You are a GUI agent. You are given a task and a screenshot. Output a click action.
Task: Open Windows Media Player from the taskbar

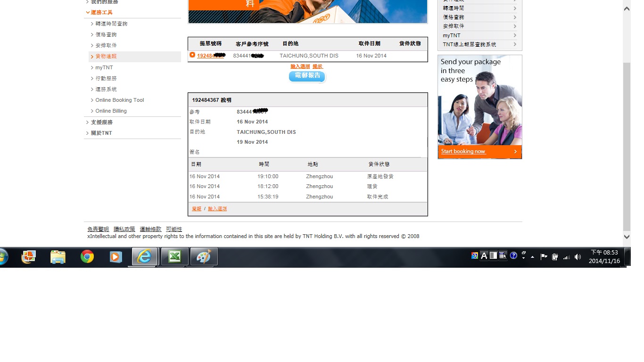tap(116, 257)
